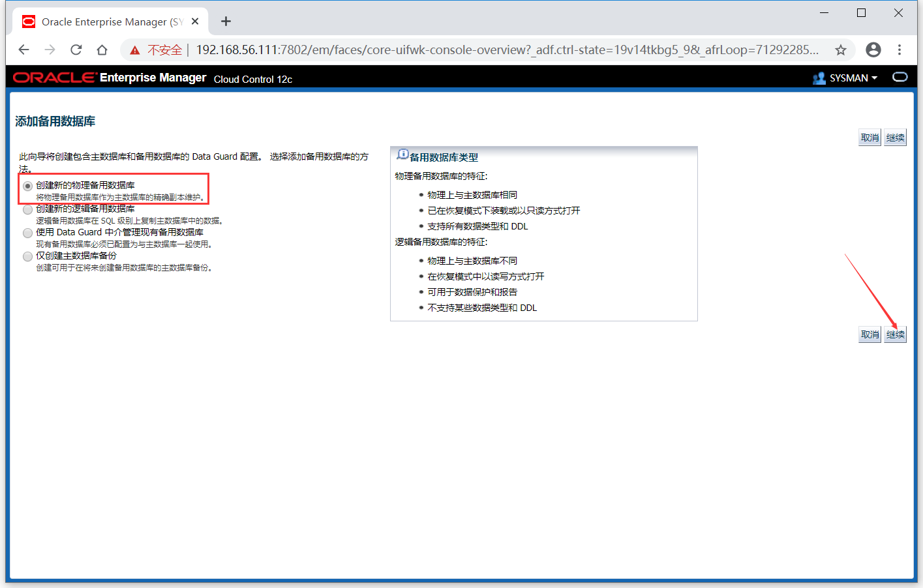Click 已在恢复模式下装载或以只读方式打开 text
This screenshot has width=923, height=588.
(504, 211)
